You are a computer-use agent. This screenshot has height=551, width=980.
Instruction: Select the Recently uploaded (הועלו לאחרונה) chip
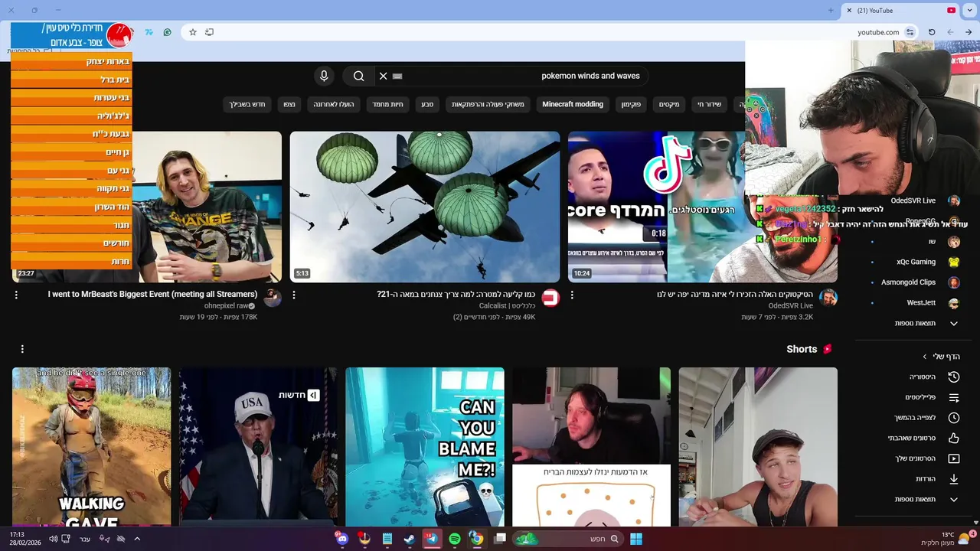(x=334, y=104)
